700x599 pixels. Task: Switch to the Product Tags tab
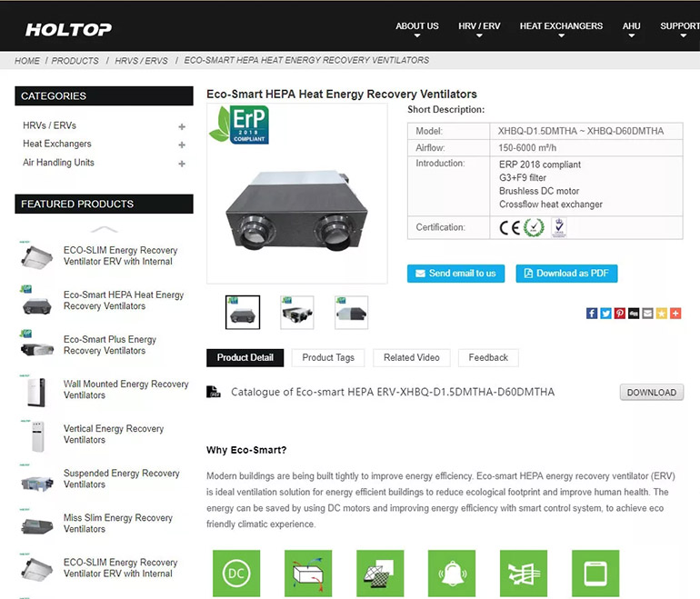pos(328,357)
